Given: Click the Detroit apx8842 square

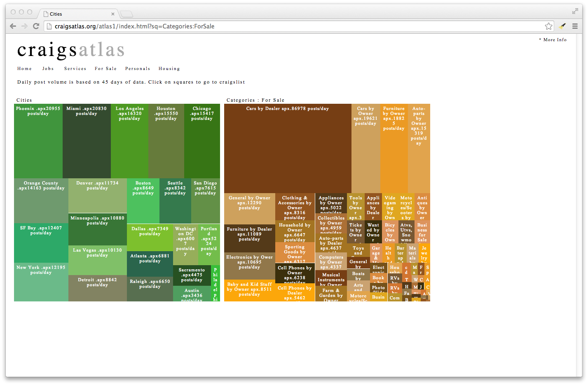Looking at the screenshot, I should click(97, 288).
